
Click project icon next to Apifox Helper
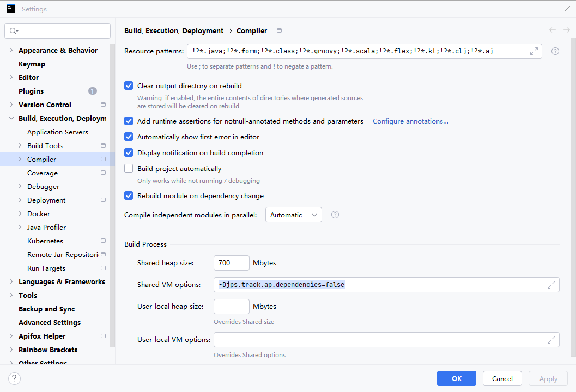tap(103, 336)
